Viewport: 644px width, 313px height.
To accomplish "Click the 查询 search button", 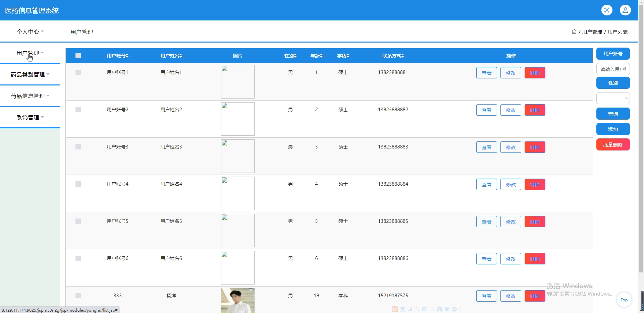I will [x=613, y=114].
